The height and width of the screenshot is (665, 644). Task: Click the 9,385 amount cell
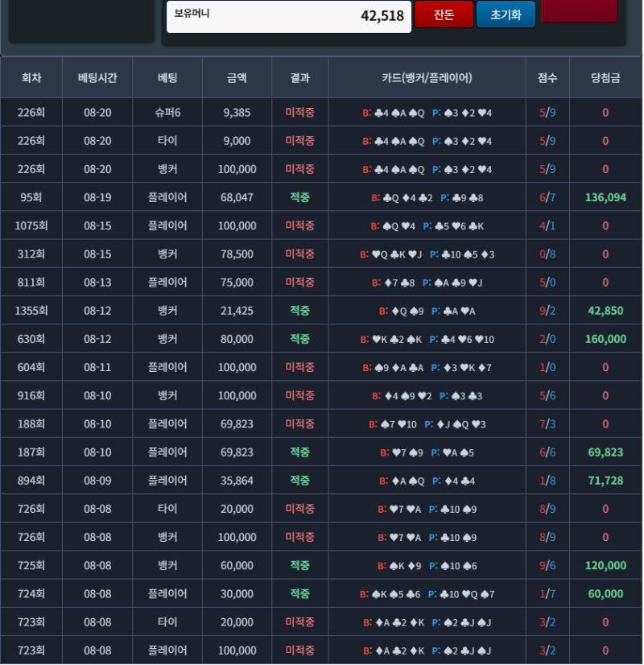click(237, 113)
